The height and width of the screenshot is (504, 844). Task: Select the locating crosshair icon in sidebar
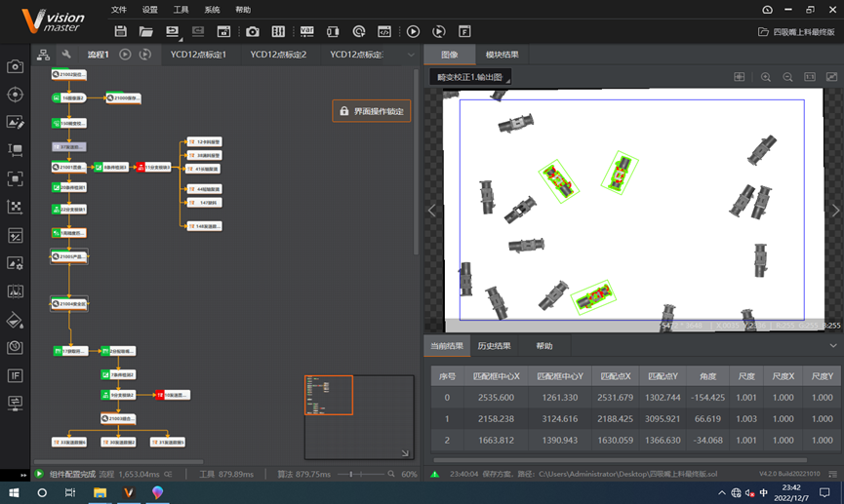point(15,95)
